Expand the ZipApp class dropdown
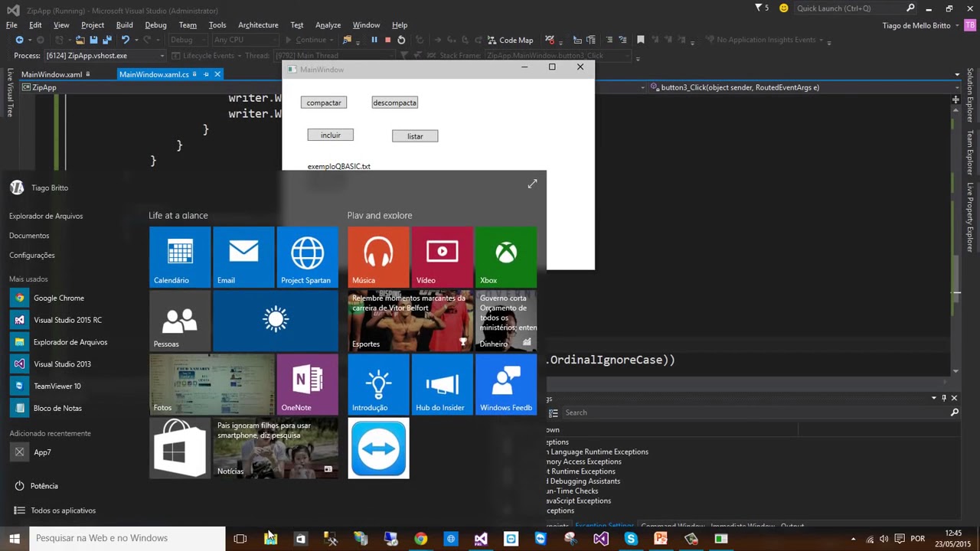The width and height of the screenshot is (980, 551). [x=644, y=87]
